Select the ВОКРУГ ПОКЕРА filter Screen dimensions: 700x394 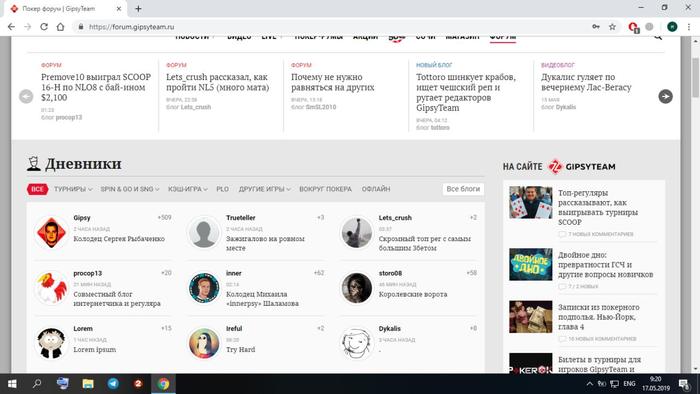point(325,189)
